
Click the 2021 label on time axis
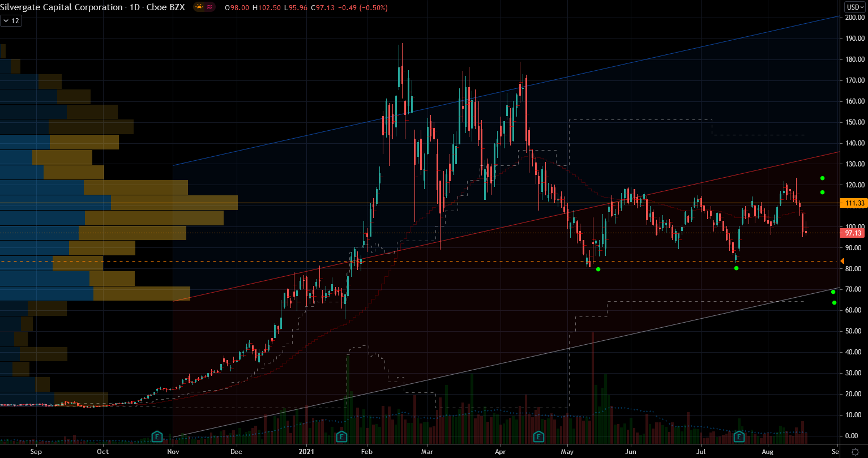click(306, 452)
